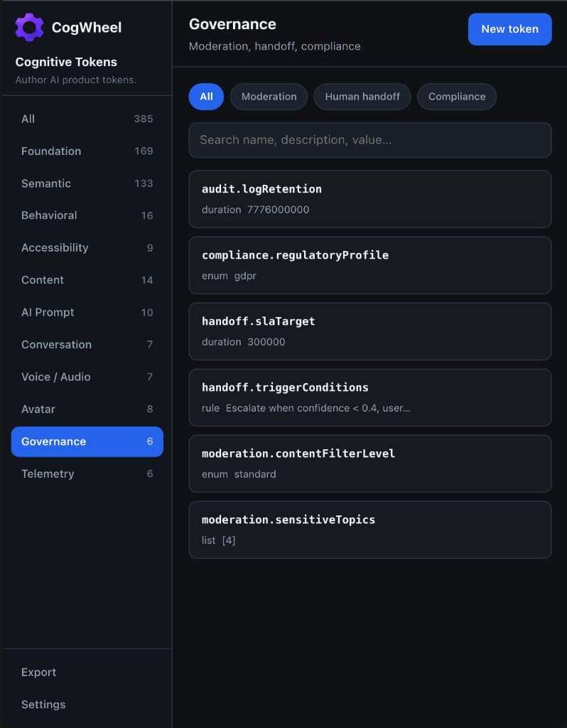Filter tokens by Compliance chip
567x728 pixels.
click(x=457, y=97)
